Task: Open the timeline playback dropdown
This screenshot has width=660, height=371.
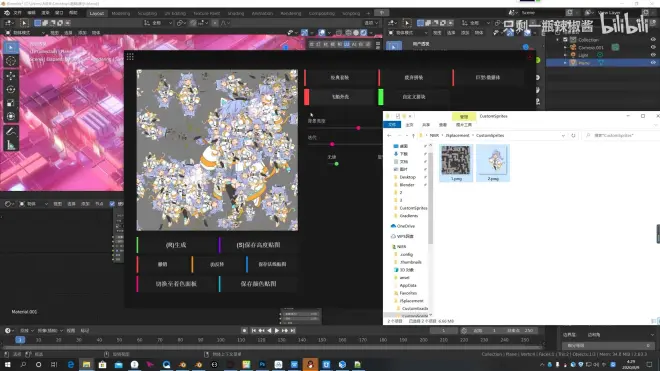Action: [x=26, y=331]
